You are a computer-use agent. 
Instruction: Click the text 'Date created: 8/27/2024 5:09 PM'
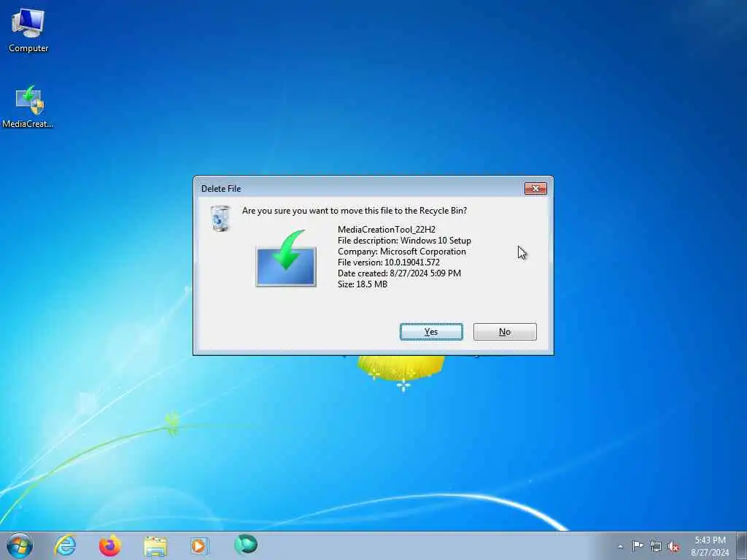399,273
